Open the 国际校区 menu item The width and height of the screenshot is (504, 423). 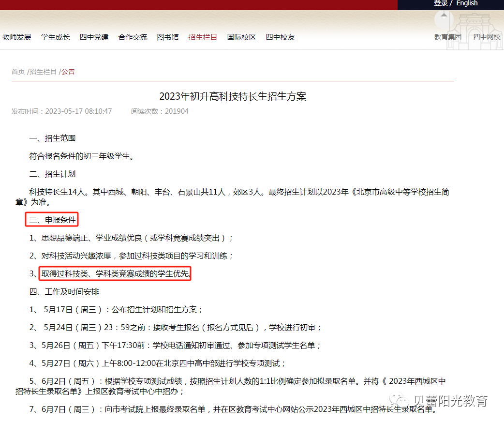241,37
